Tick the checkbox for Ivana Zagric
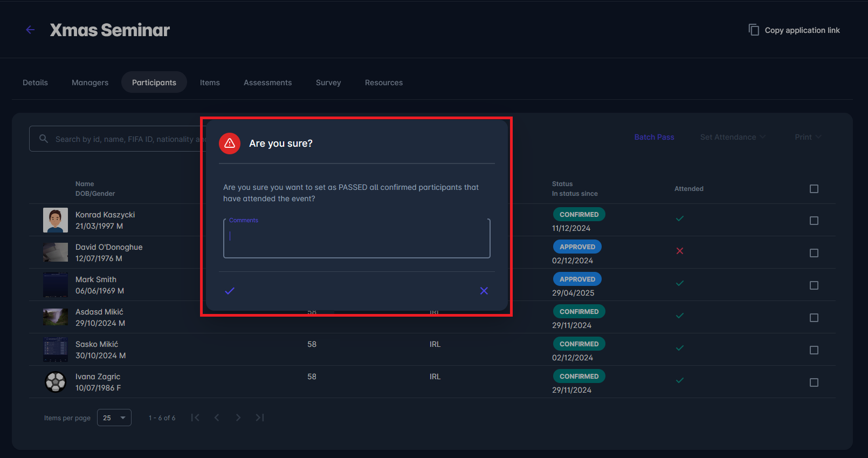868x458 pixels. (x=814, y=382)
